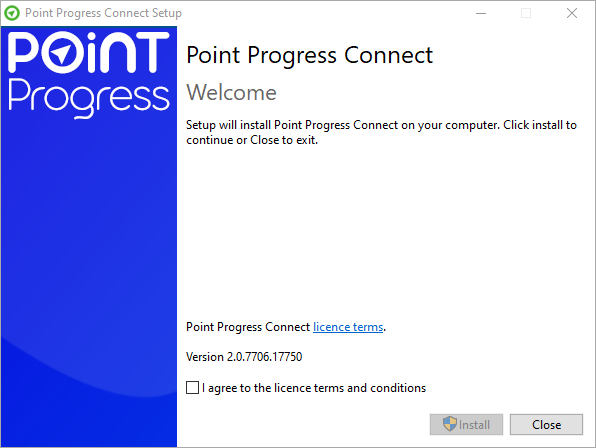Click the large Point Progress Connect heading
The width and height of the screenshot is (596, 448).
309,55
